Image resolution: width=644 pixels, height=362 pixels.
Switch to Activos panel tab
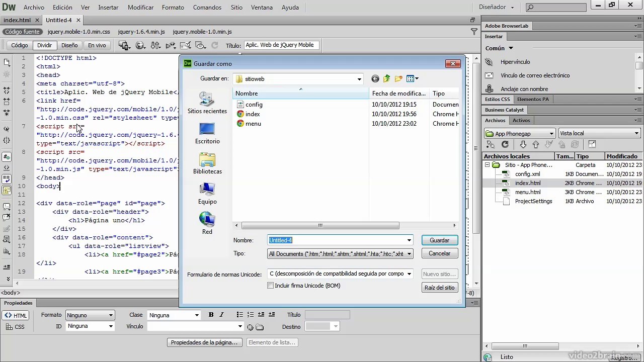coord(521,120)
